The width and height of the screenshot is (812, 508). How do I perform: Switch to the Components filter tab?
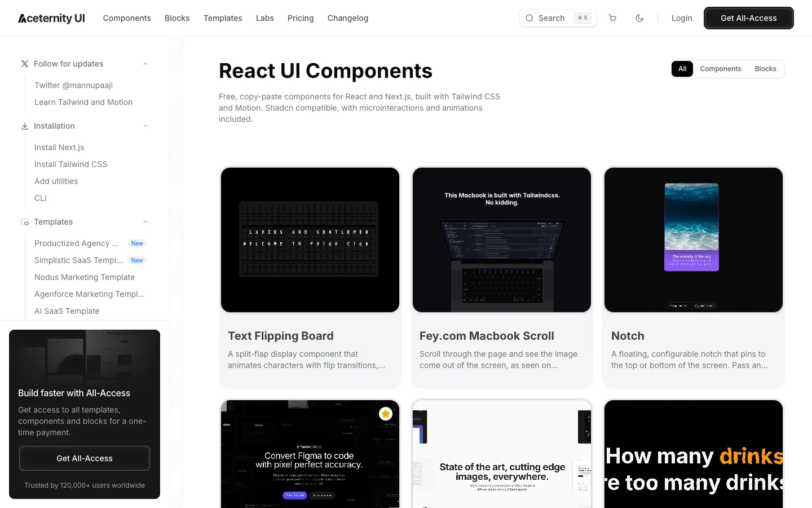(721, 69)
